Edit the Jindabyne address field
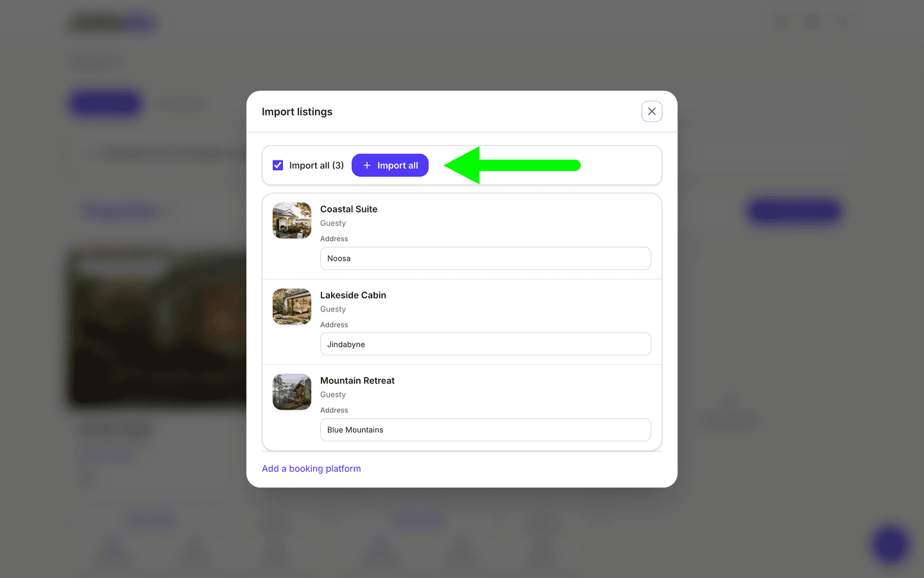924x578 pixels. 486,344
